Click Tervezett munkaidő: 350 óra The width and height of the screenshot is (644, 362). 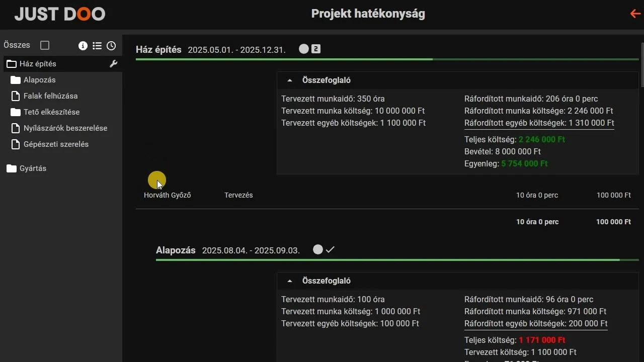[x=333, y=99]
